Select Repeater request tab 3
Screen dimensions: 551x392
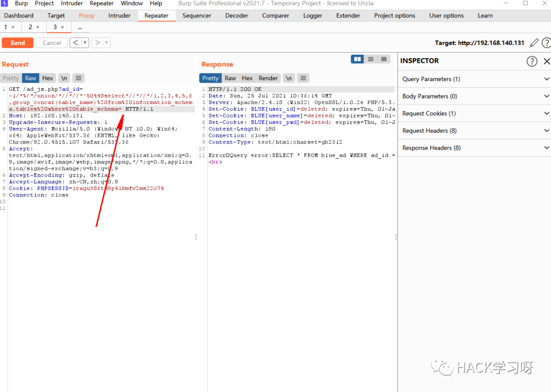click(x=55, y=27)
